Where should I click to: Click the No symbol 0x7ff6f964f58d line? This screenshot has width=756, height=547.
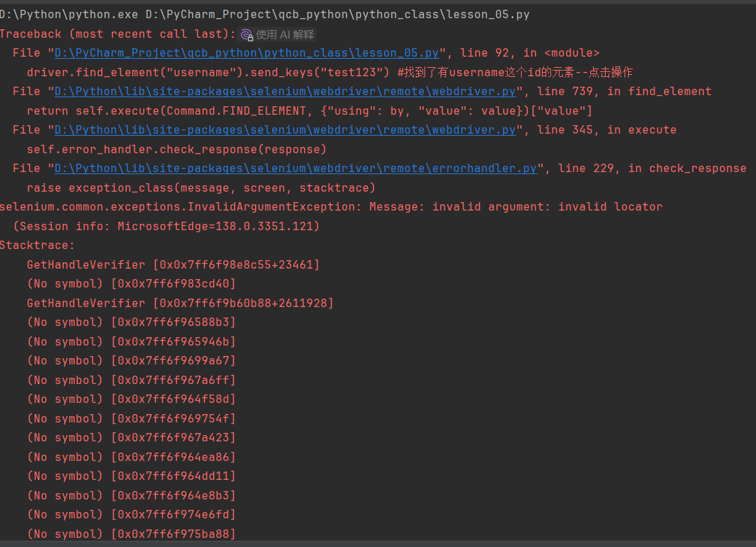pos(131,399)
